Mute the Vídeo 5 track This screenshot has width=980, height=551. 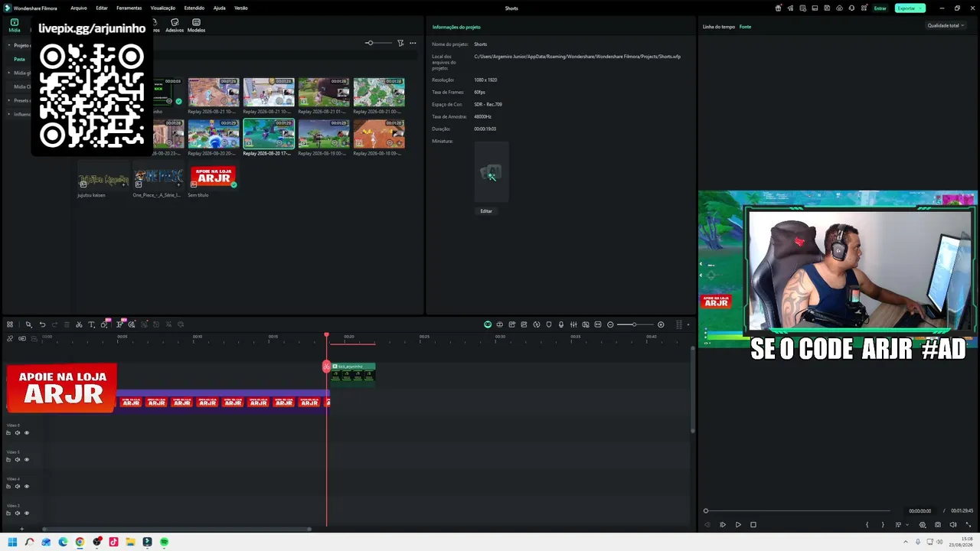coord(18,460)
